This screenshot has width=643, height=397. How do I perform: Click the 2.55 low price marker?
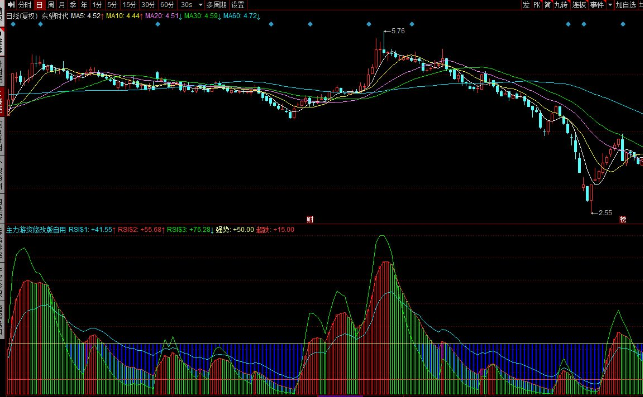(x=605, y=212)
